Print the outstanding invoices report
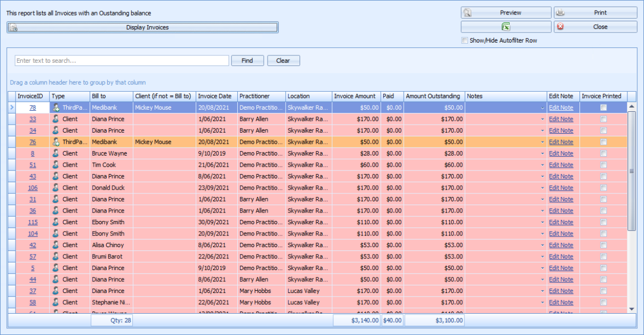 point(595,13)
